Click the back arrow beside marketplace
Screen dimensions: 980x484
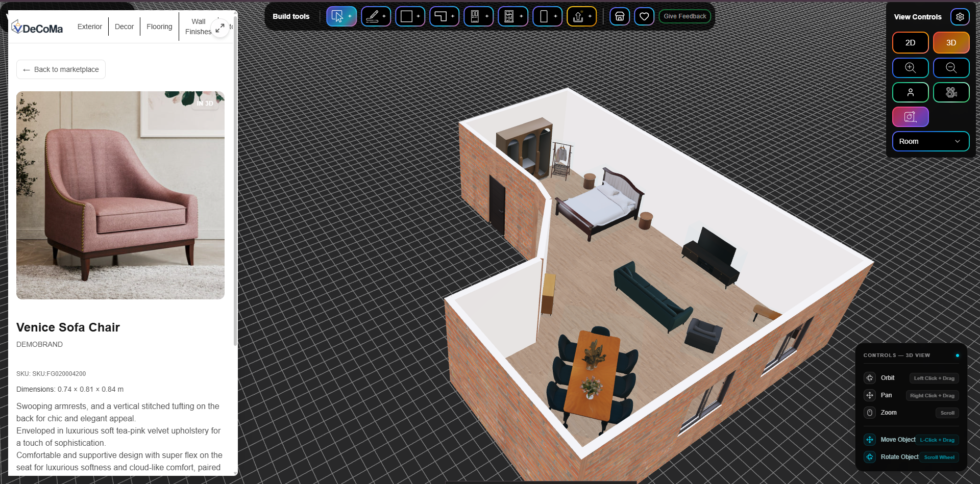(x=27, y=70)
